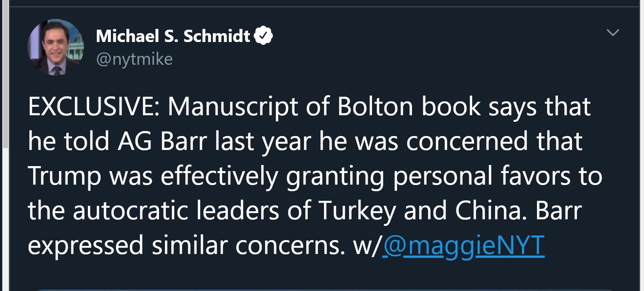Open profile via Michael S. Schmidt name
The image size is (644, 291).
(173, 36)
